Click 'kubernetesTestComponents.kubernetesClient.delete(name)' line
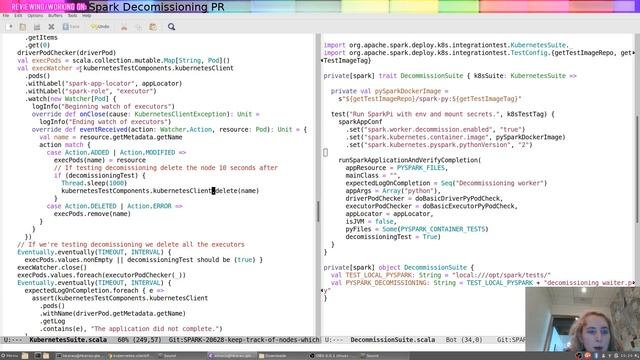 160,191
